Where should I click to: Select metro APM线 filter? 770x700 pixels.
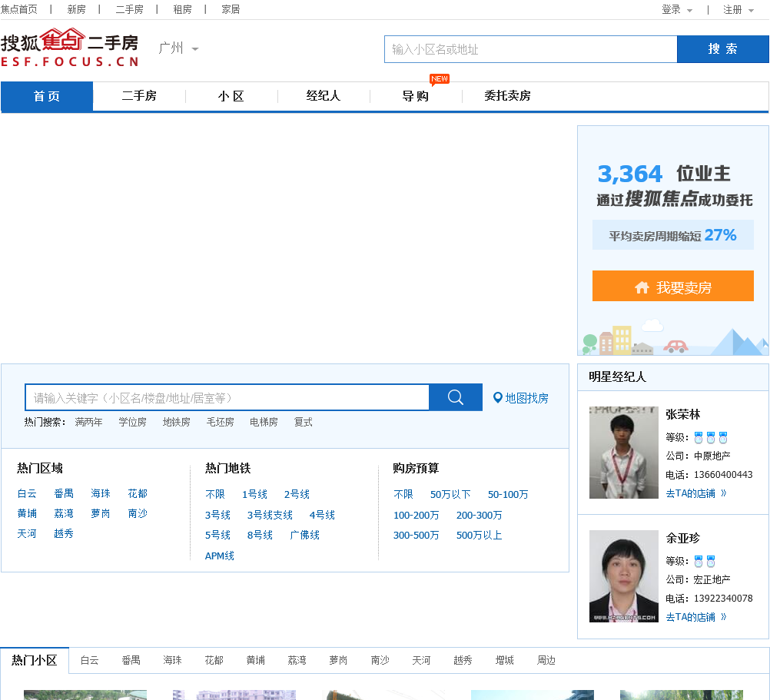(x=220, y=556)
